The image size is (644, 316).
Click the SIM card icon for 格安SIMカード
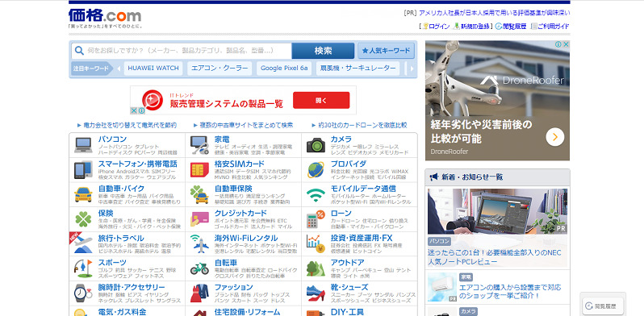click(x=199, y=170)
